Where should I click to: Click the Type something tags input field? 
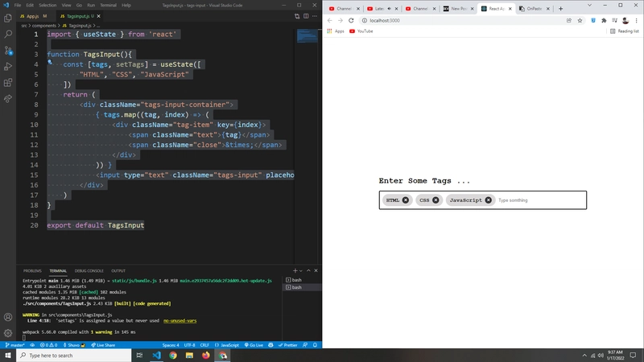540,200
